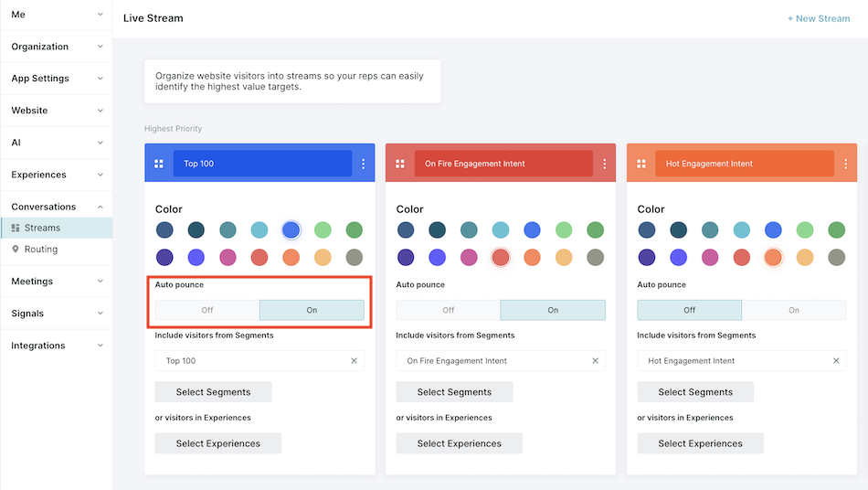The width and height of the screenshot is (868, 490).
Task: Open Streams in the sidebar
Action: 57,229
